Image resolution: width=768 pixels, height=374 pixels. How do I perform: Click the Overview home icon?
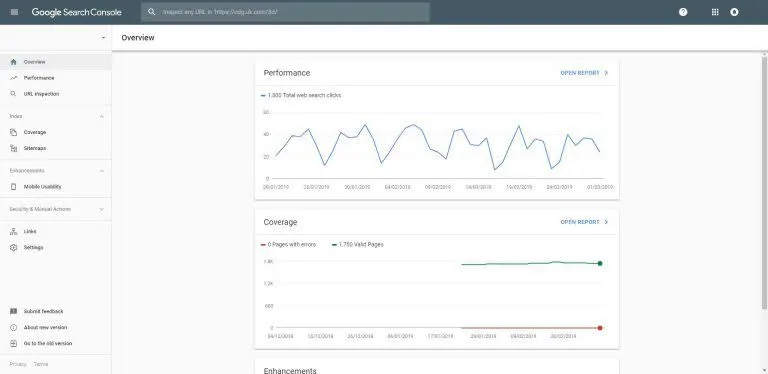[14, 62]
